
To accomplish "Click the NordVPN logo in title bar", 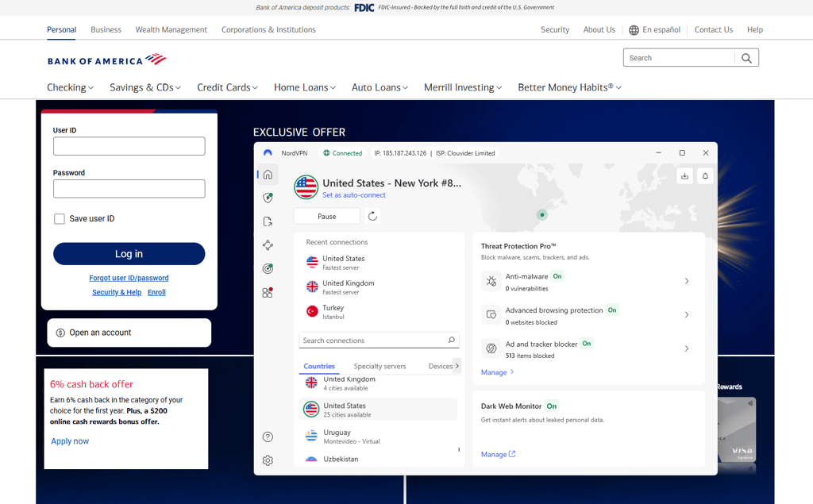I will [268, 153].
